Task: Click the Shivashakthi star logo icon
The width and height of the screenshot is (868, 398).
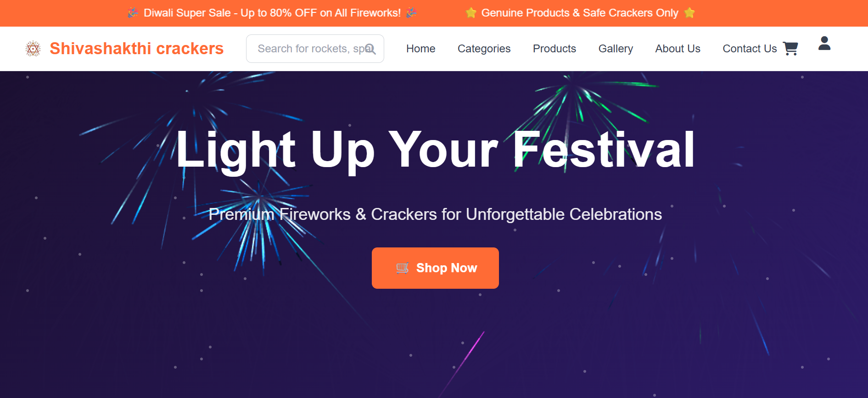Action: 33,49
